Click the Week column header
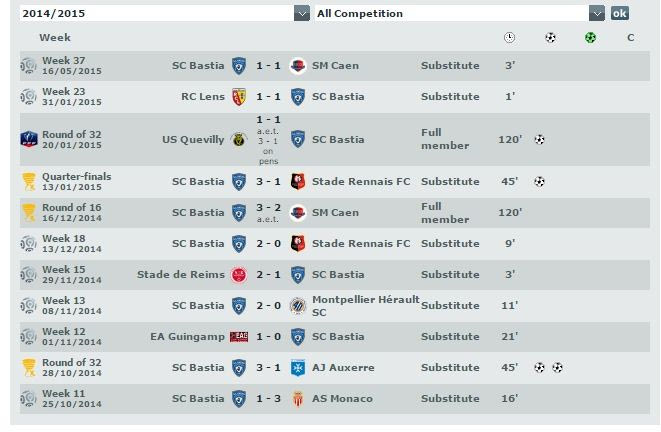 55,38
